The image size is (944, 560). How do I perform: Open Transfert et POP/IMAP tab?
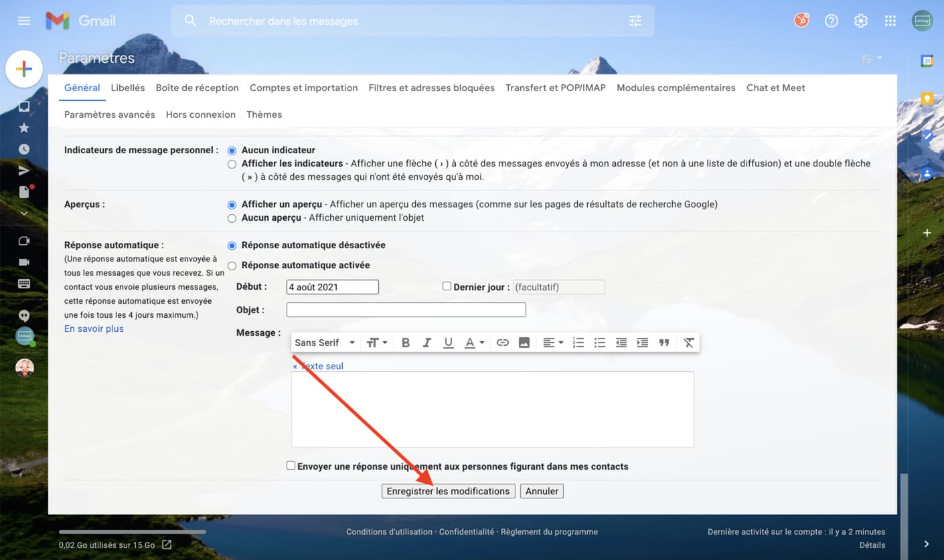(x=556, y=88)
